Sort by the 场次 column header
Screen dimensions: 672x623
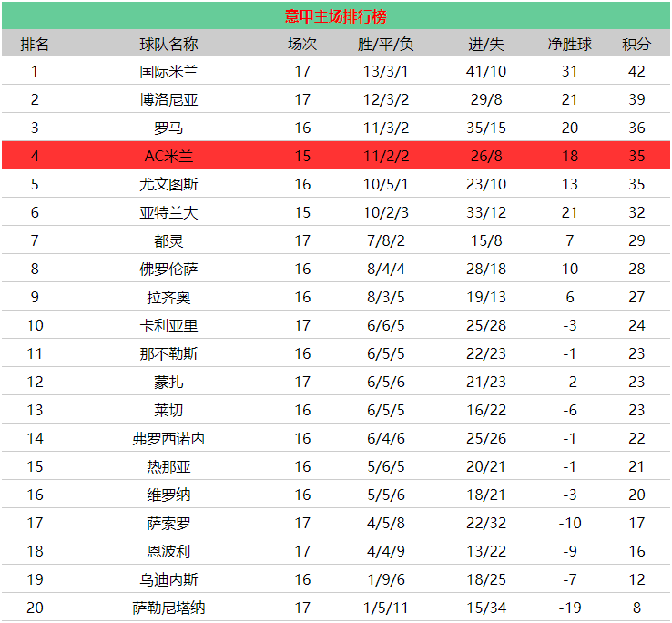point(302,45)
